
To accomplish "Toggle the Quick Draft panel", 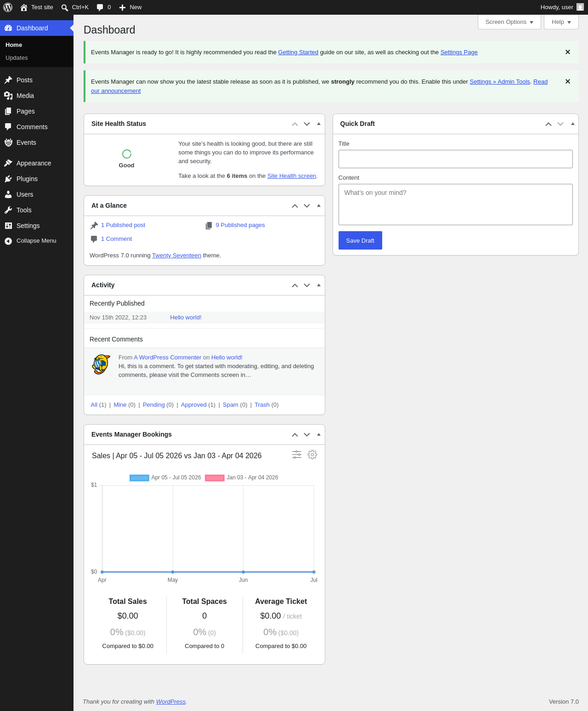I will tap(573, 124).
